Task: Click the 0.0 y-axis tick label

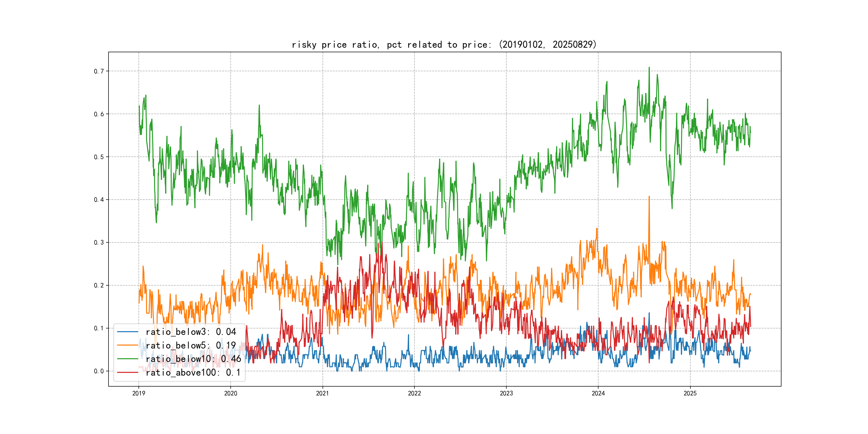Action: point(99,371)
